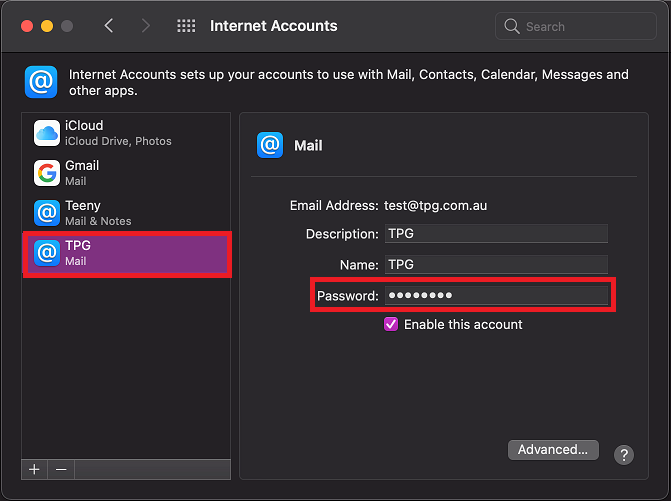The width and height of the screenshot is (671, 501).
Task: Minimize the window with yellow button
Action: point(47,26)
